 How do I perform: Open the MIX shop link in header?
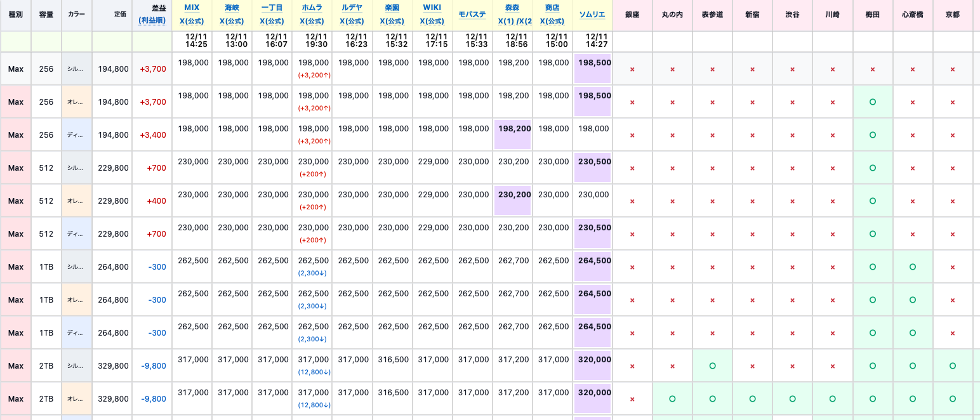(x=192, y=8)
